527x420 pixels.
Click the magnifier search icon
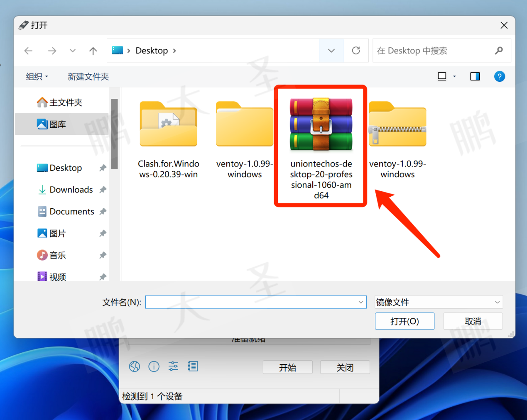pyautogui.click(x=499, y=51)
